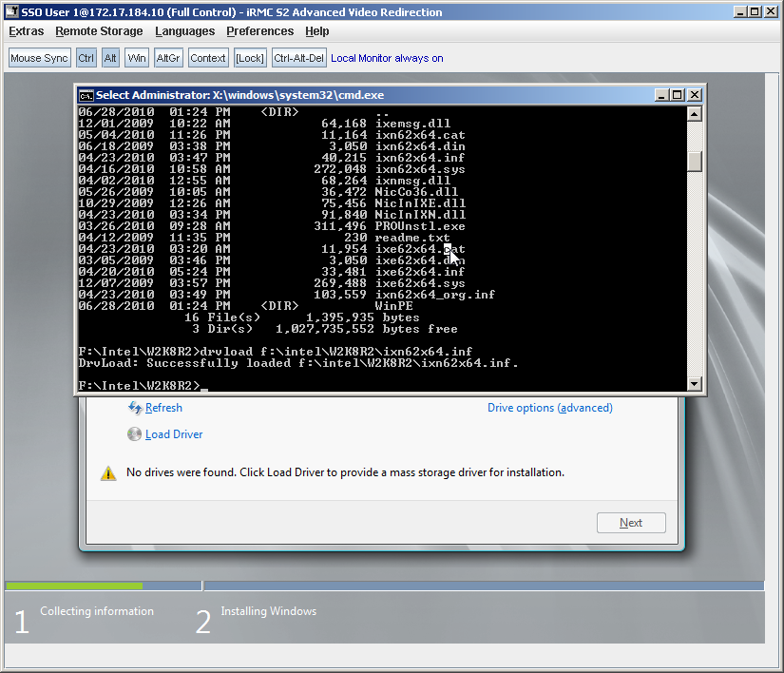Click the Mouse Sync button
Viewport: 784px width, 673px height.
point(40,58)
